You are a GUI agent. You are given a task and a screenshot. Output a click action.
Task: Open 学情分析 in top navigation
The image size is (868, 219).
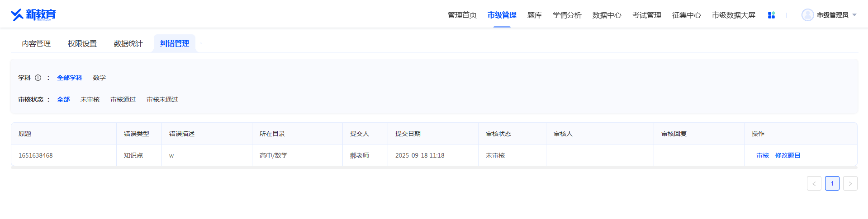(567, 15)
